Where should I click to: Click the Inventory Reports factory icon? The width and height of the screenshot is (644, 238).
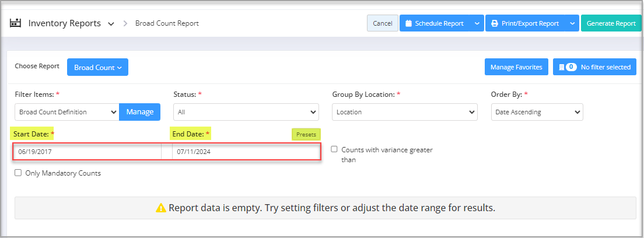tap(16, 23)
